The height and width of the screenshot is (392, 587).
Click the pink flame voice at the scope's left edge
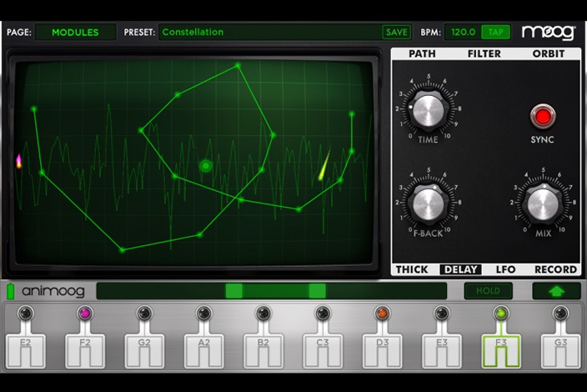pyautogui.click(x=18, y=161)
